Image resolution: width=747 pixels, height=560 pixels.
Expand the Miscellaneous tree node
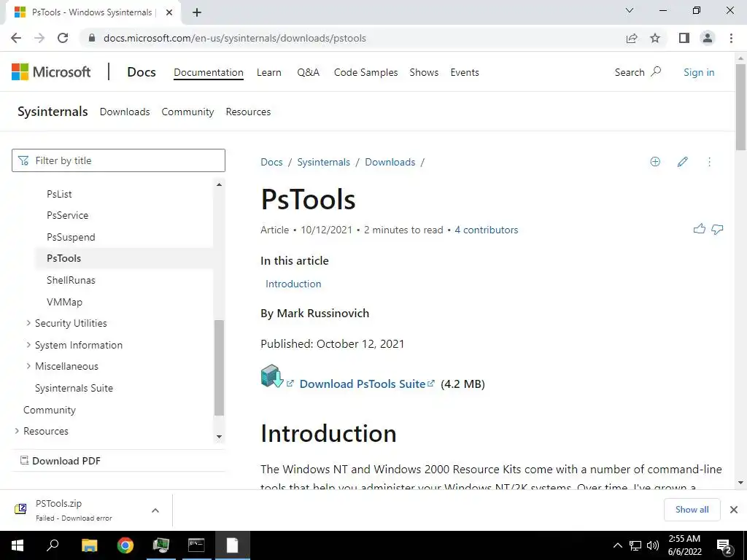(x=28, y=366)
